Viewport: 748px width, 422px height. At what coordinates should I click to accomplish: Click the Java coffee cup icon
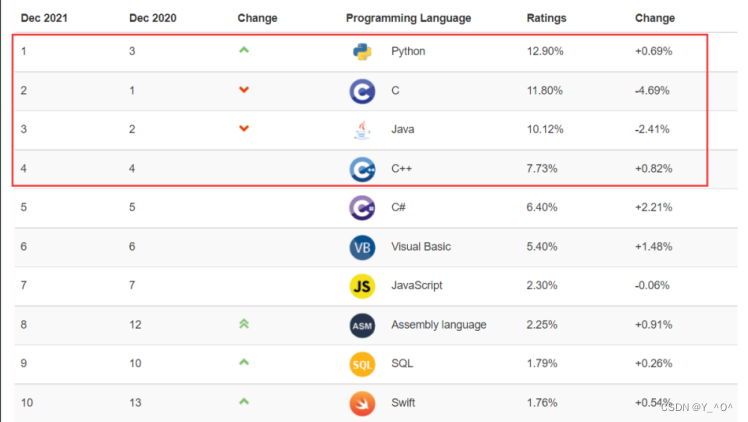click(362, 130)
